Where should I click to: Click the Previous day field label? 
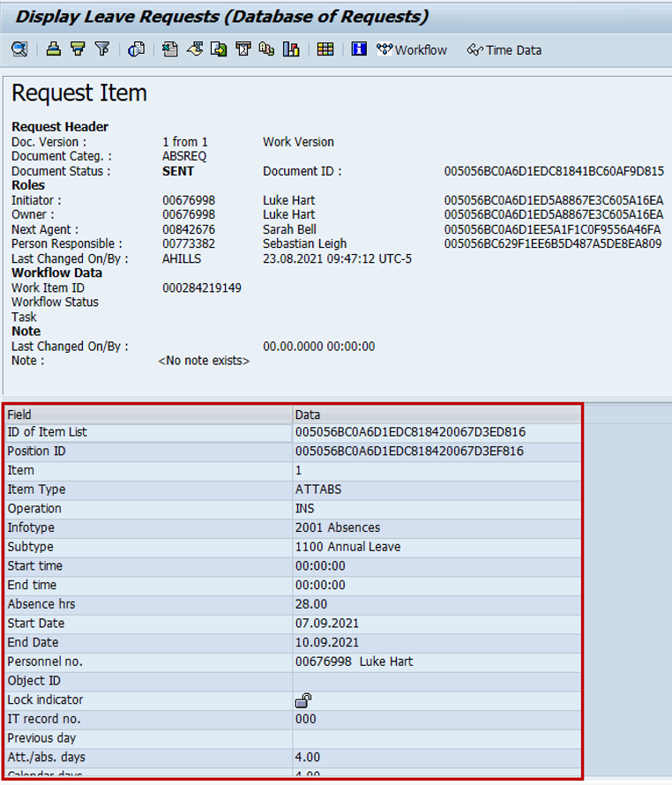(x=41, y=738)
